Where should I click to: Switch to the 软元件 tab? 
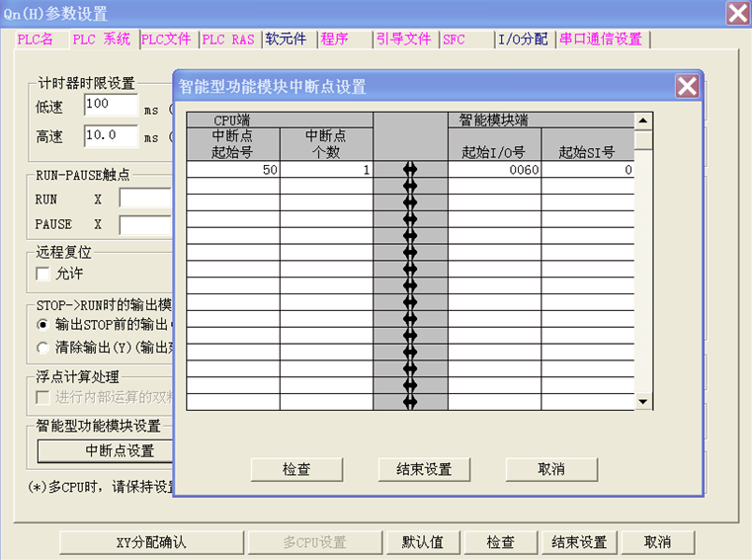click(x=286, y=40)
